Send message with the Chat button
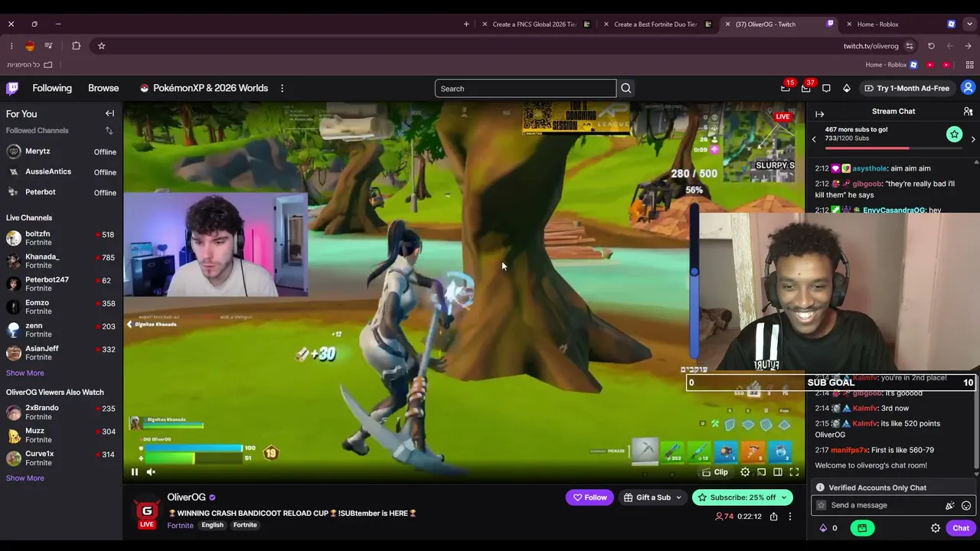Image resolution: width=980 pixels, height=551 pixels. tap(961, 528)
